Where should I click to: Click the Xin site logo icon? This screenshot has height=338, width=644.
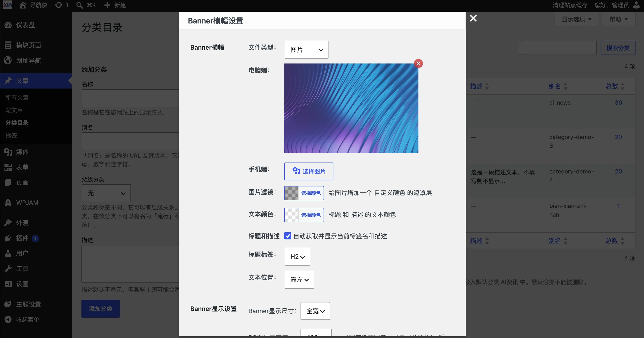point(8,5)
